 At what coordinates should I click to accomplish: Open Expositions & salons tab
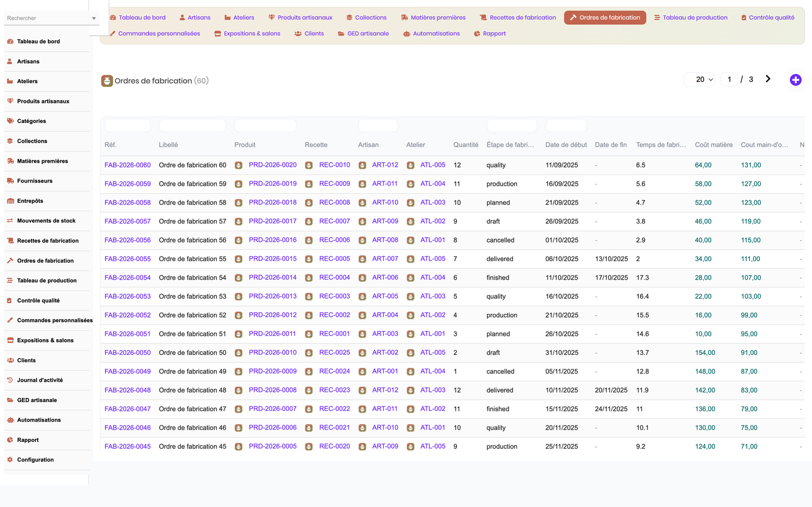pyautogui.click(x=247, y=34)
